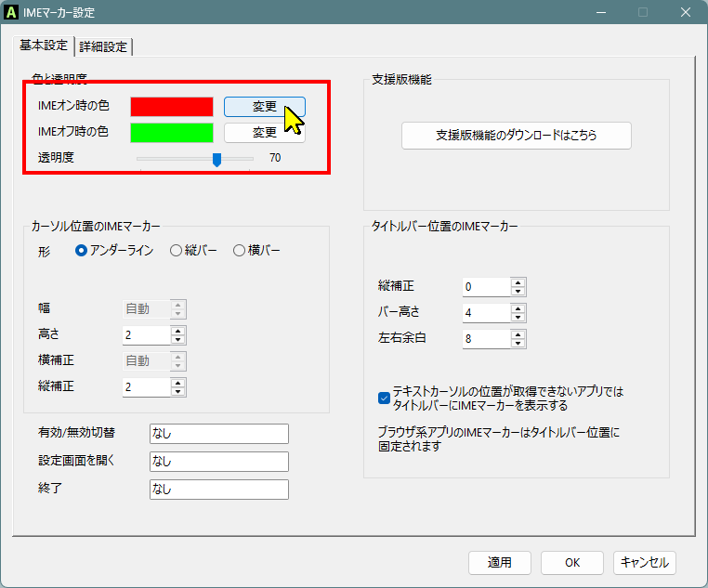Click the 終了 hotkey field

(219, 490)
